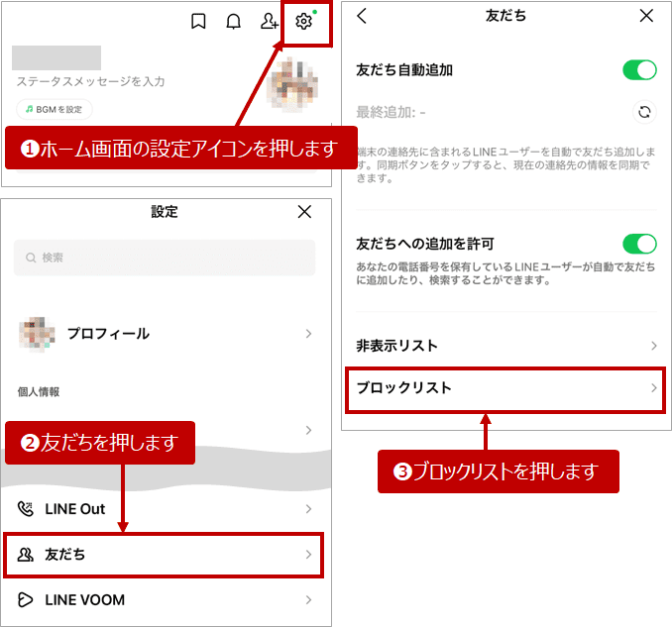This screenshot has width=672, height=627.
Task: Toggle 友だち自動追加 switch
Action: point(639,69)
